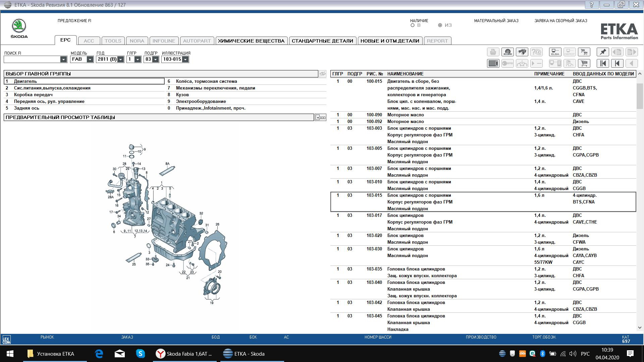Click the single shopping cart icon

(584, 63)
